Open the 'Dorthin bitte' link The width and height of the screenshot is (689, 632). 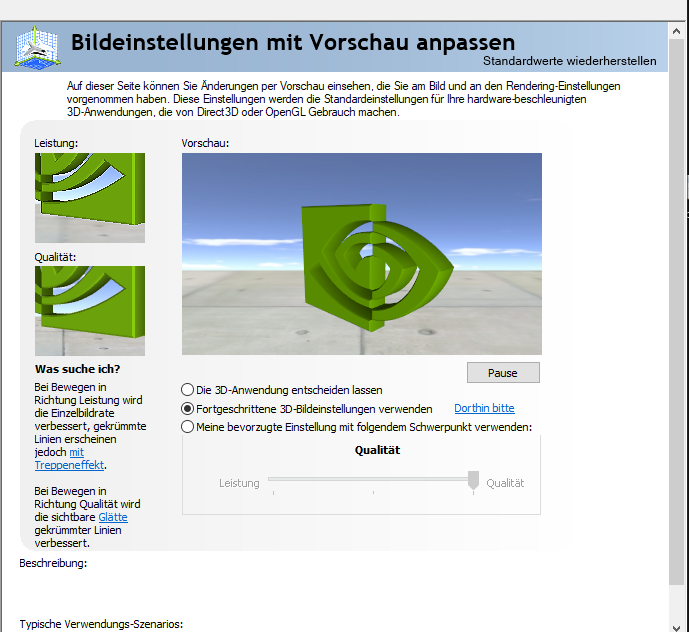pos(484,408)
